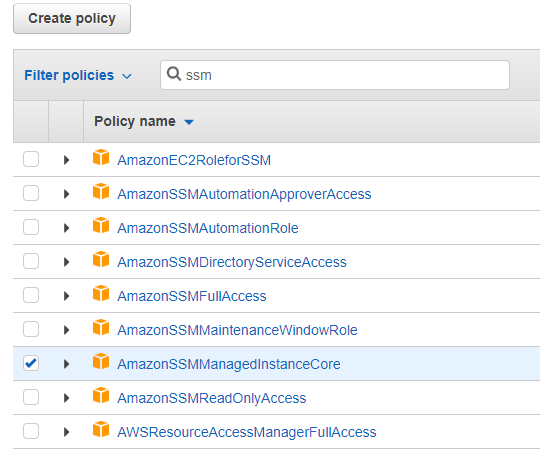Click the orange box icon for AmazonSSMReadOnlyAccess
The width and height of the screenshot is (540, 471).
[x=101, y=395]
